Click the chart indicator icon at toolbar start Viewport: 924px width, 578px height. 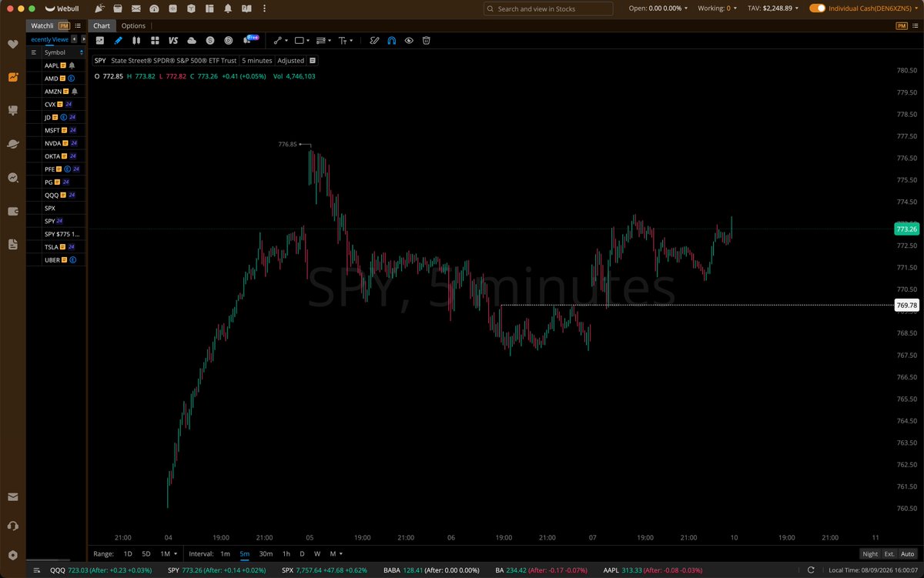click(99, 40)
